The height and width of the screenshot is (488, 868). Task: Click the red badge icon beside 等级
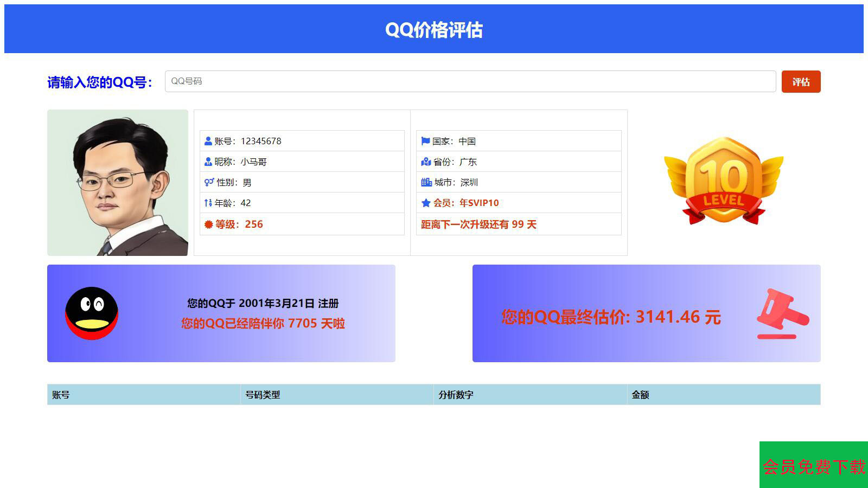pyautogui.click(x=208, y=224)
